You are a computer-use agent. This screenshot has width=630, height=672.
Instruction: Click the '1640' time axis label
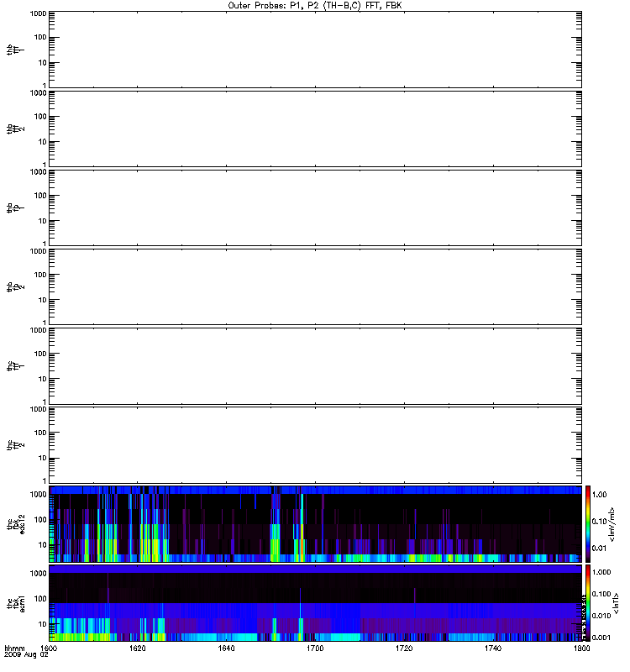point(226,648)
